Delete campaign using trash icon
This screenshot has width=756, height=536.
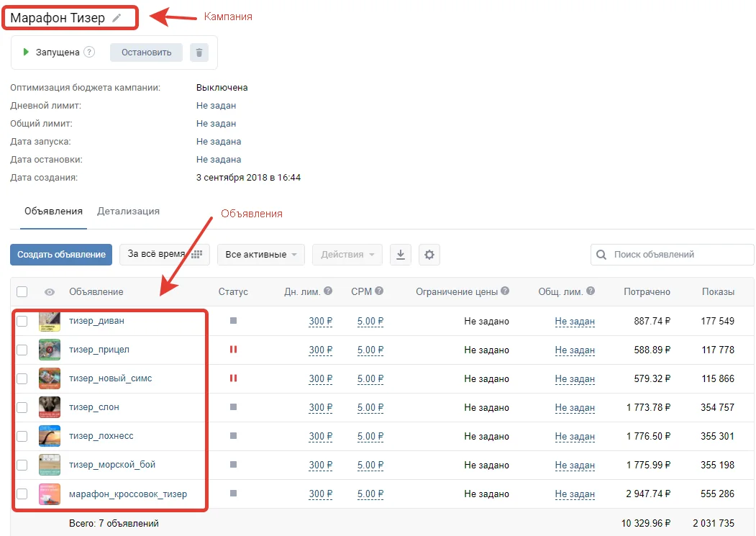click(x=199, y=53)
